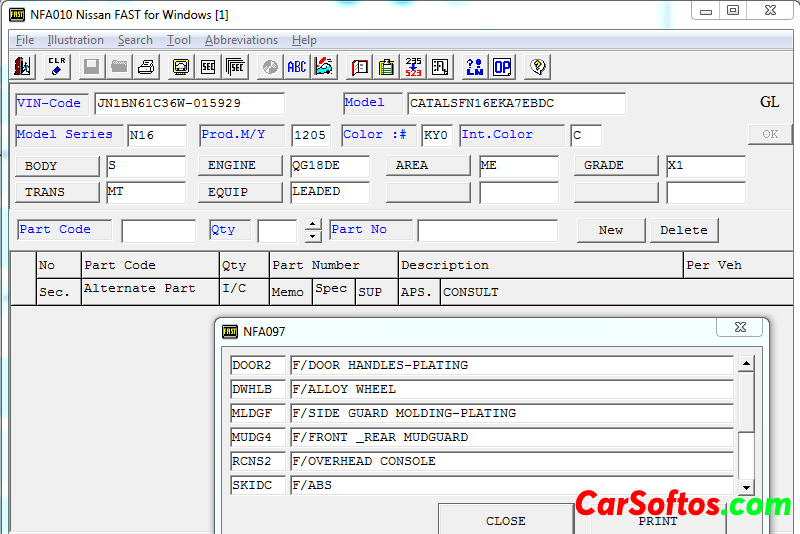Viewport: 800px width, 534px height.
Task: Click the 235/523 number sort icon
Action: [413, 67]
